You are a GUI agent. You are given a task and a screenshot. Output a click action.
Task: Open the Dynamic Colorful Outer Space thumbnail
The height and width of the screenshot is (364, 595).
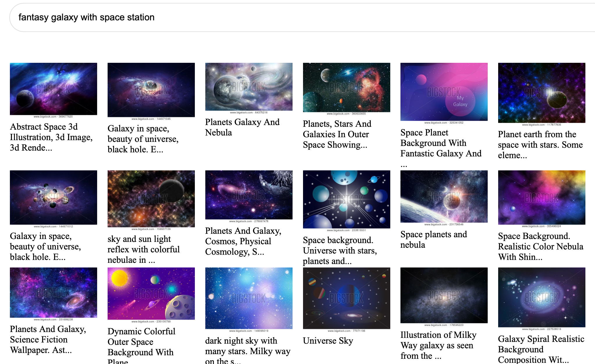coord(151,293)
